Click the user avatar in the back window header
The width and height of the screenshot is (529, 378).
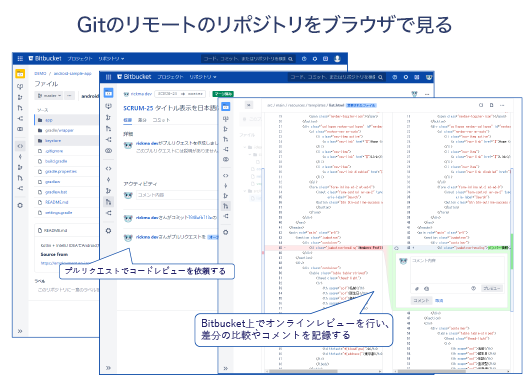pos(337,59)
